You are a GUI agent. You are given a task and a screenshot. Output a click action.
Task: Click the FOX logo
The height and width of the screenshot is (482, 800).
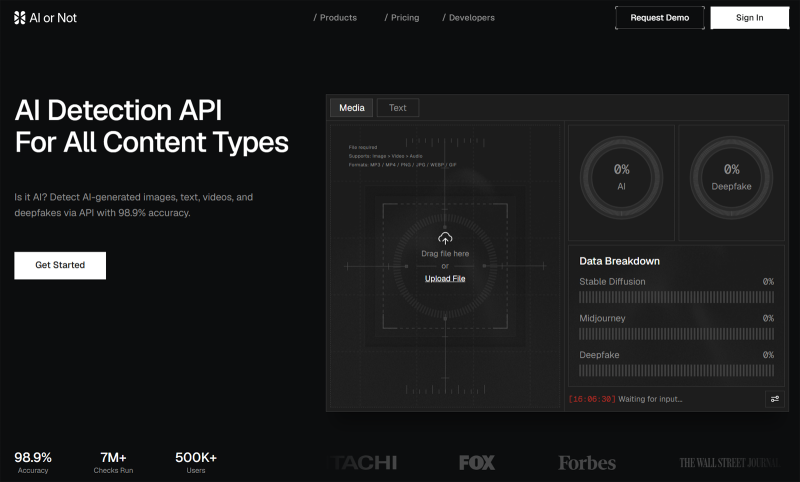[477, 463]
